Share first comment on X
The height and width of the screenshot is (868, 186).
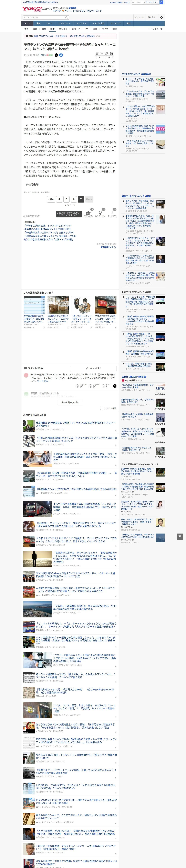point(114,386)
